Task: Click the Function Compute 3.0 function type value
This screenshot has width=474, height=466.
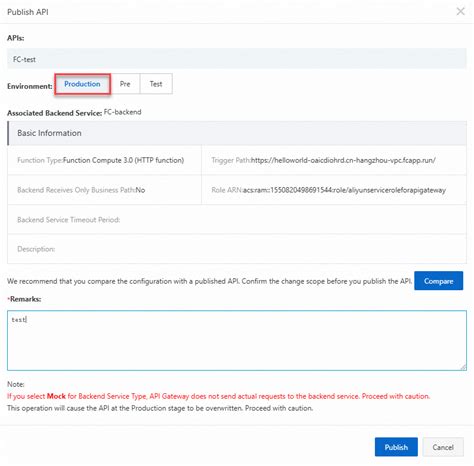Action: [123, 160]
